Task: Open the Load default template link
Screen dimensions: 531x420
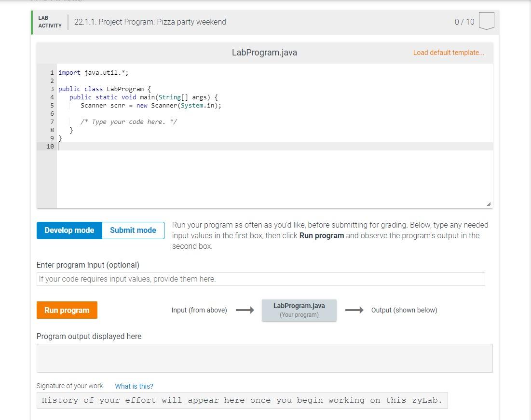Action: (449, 52)
